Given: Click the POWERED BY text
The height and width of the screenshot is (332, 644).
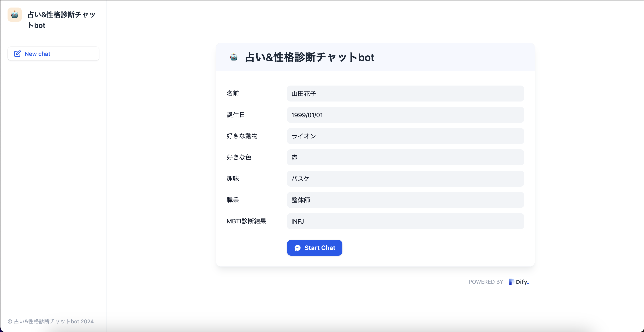Looking at the screenshot, I should click(485, 282).
